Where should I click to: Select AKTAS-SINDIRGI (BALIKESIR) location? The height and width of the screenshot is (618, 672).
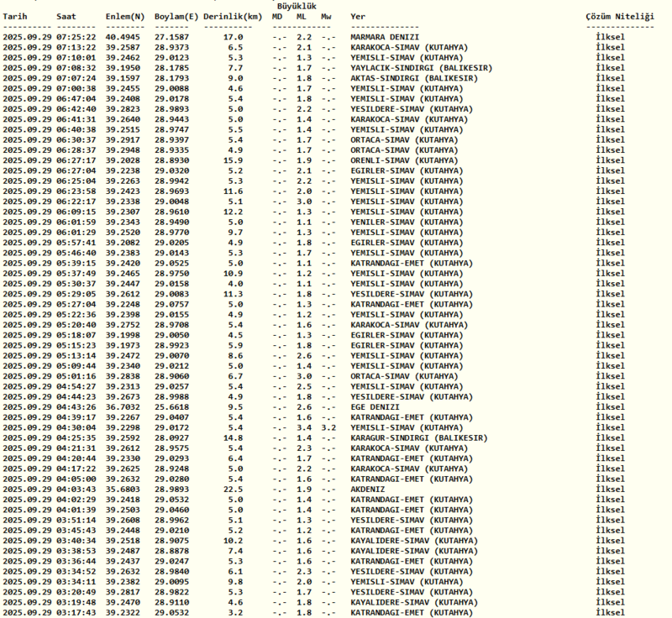[x=414, y=78]
